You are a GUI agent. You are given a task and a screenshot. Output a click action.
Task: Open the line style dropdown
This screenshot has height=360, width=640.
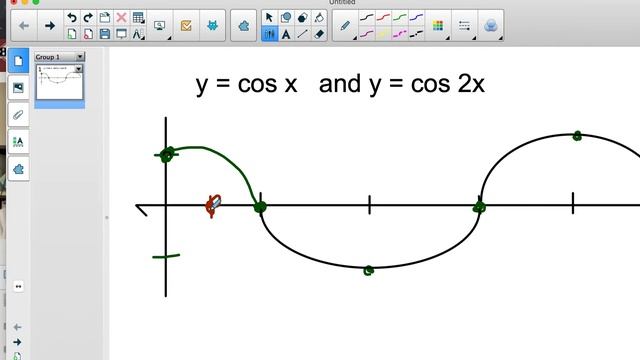[x=464, y=26]
